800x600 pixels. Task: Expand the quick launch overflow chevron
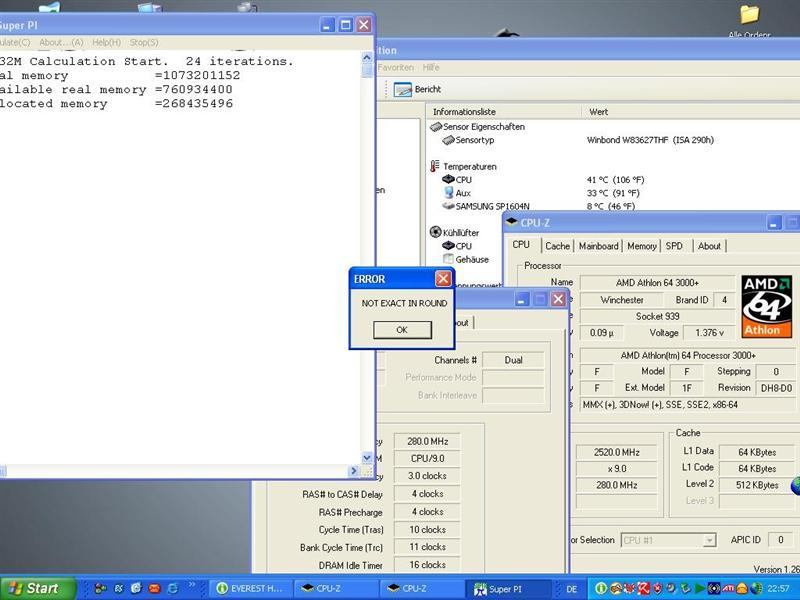[192, 585]
